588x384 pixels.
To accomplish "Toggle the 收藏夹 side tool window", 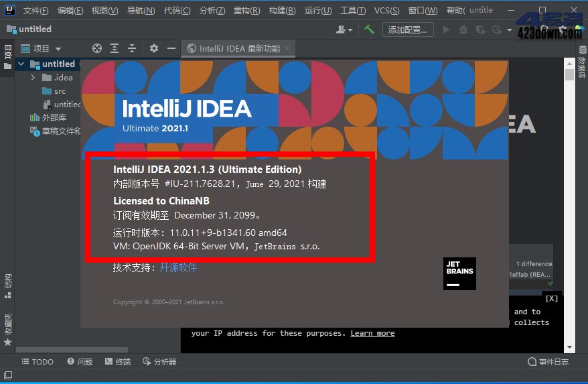I will [7, 329].
